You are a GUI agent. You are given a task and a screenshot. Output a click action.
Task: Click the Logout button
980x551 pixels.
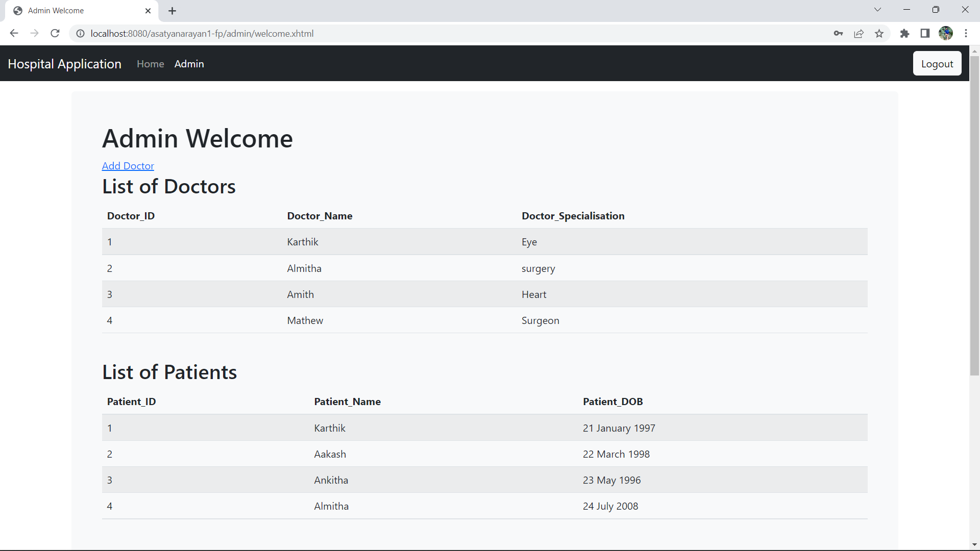[x=937, y=64]
